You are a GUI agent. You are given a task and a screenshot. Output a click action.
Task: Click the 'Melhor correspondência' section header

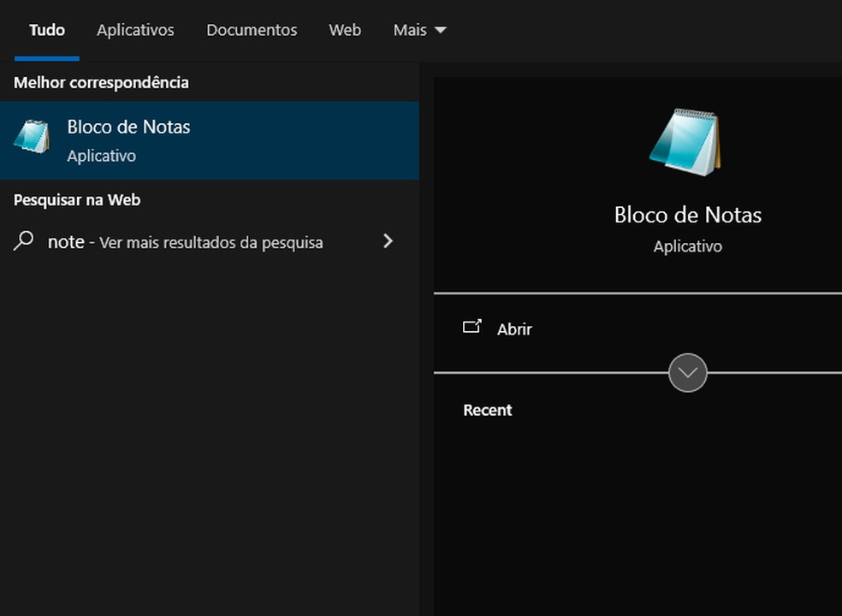[x=101, y=83]
